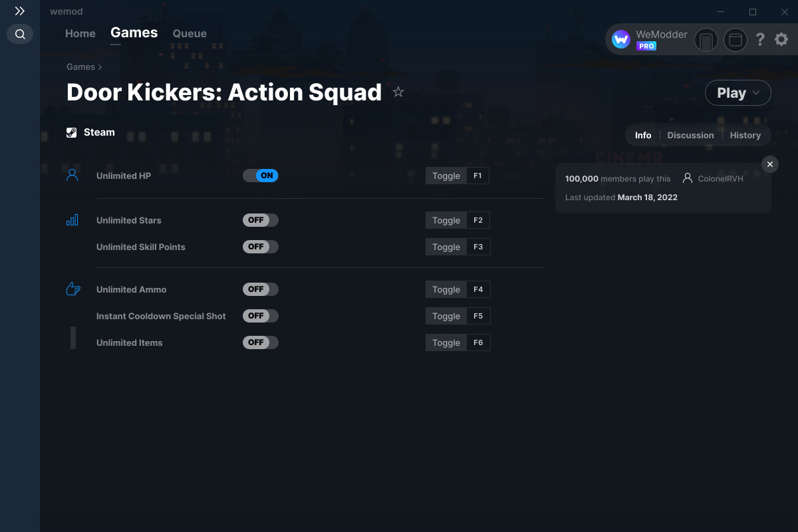Close the info panel with X
The height and width of the screenshot is (532, 798).
(770, 164)
